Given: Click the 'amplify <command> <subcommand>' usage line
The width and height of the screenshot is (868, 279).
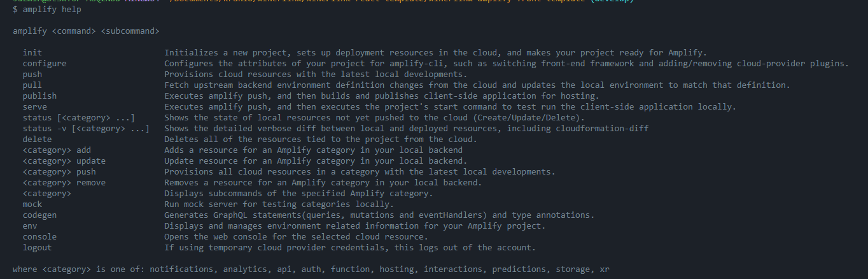Looking at the screenshot, I should [86, 31].
